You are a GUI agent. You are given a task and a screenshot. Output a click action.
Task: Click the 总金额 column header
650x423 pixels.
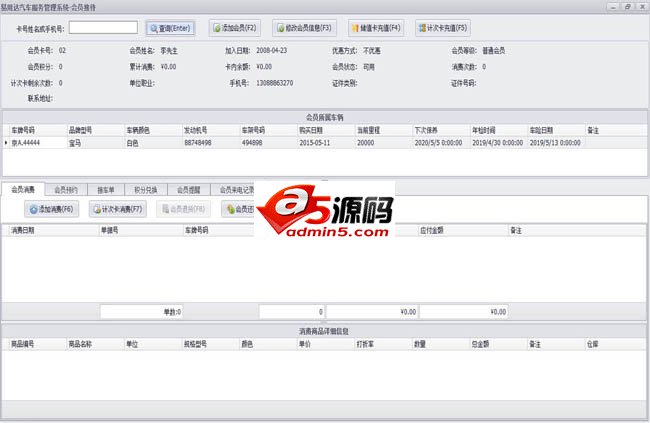499,344
